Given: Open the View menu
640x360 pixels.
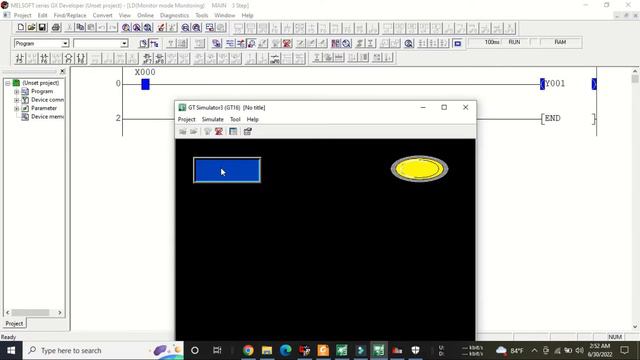Looking at the screenshot, I should 124,16.
